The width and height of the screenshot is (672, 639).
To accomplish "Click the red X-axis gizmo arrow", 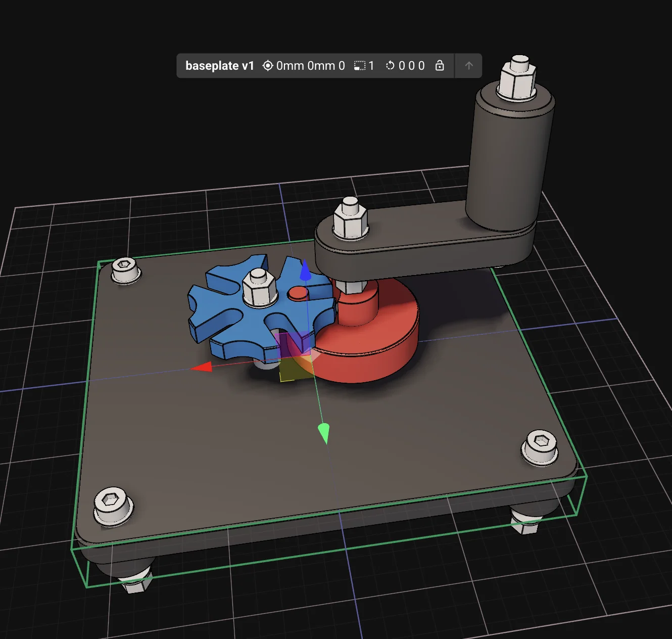I will [x=202, y=367].
